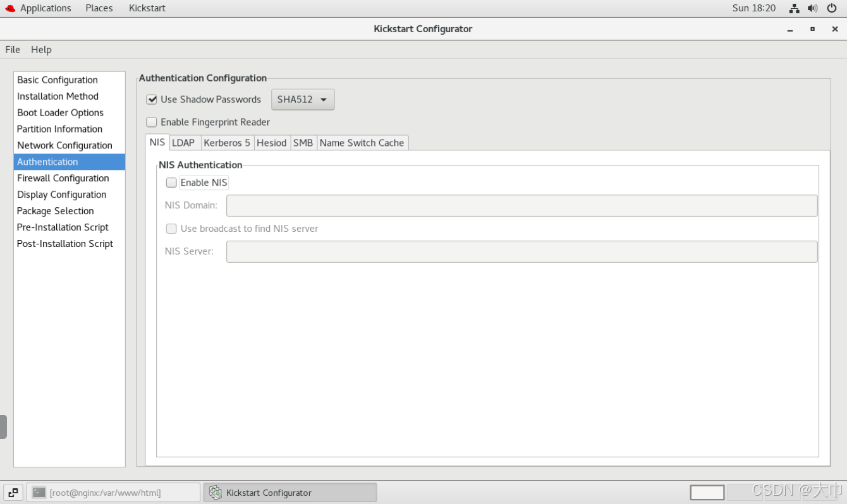Open the Kickstart top bar menu
The height and width of the screenshot is (504, 847).
coord(147,8)
